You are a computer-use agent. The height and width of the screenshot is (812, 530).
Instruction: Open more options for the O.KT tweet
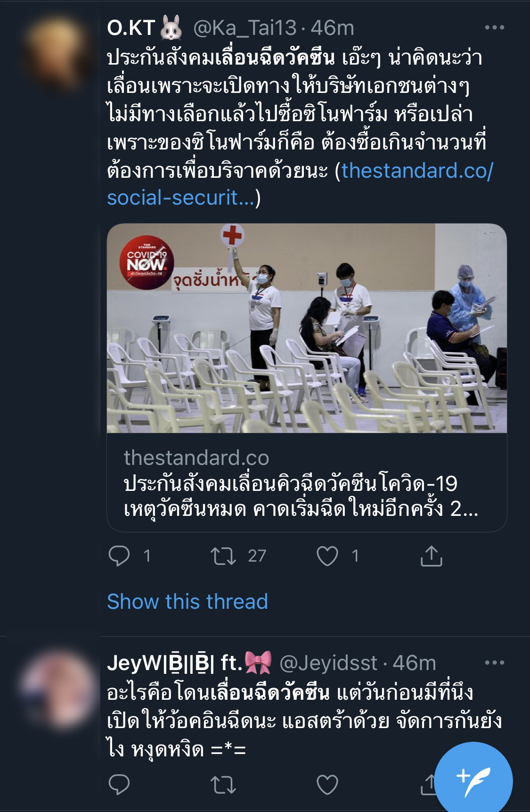point(494,28)
